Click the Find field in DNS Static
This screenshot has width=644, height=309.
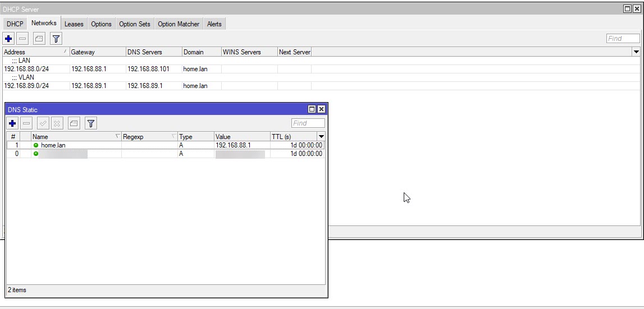pos(308,123)
